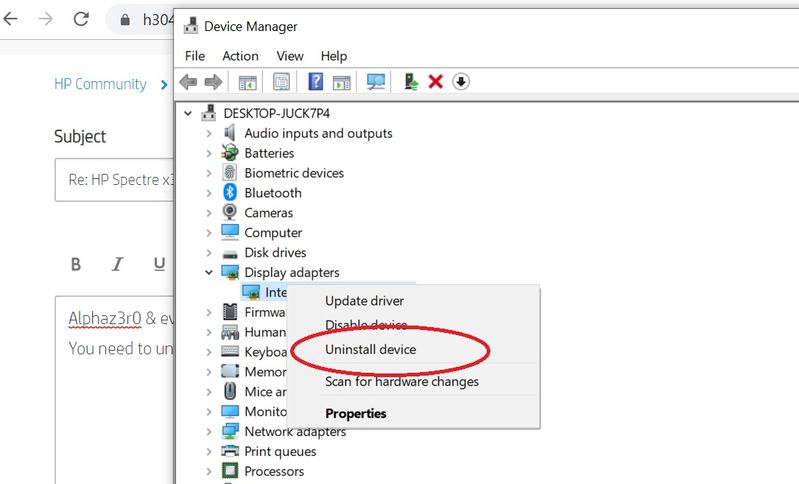Expand Audio inputs and outputs category
Image resolution: width=799 pixels, height=484 pixels.
(x=208, y=133)
